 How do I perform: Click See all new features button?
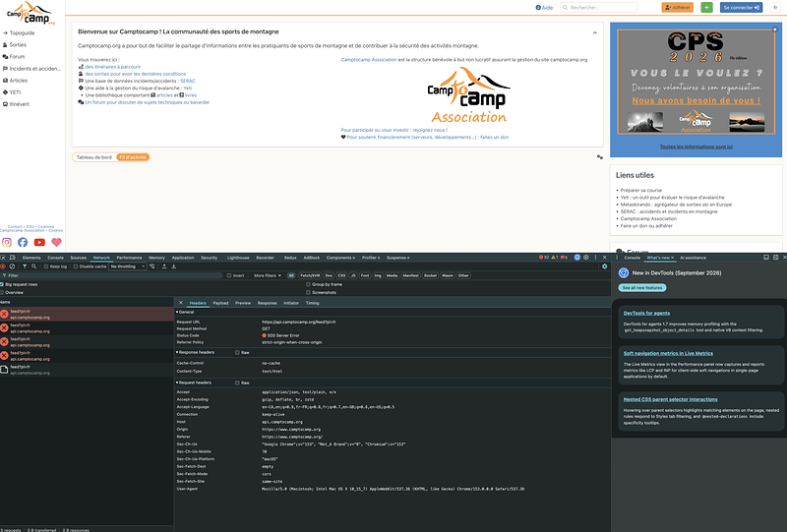pos(642,288)
